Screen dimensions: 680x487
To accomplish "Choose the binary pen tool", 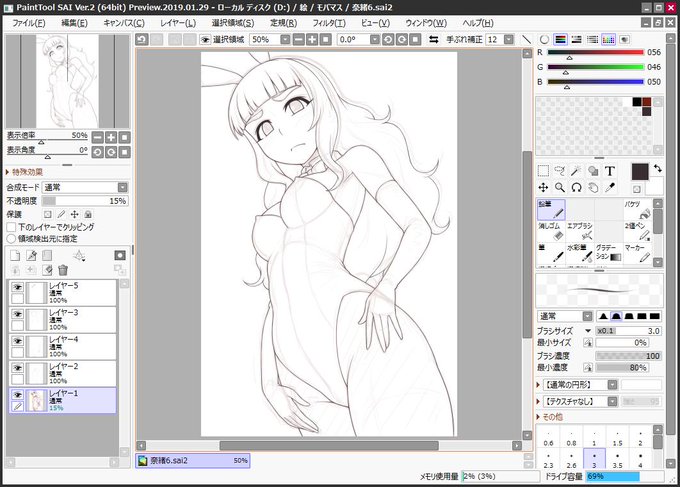I will click(x=637, y=231).
